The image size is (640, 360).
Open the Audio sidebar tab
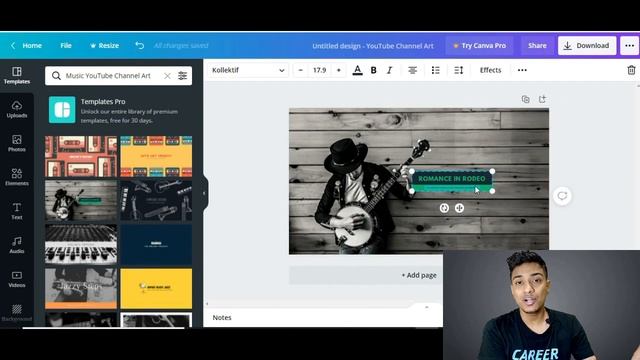click(17, 245)
